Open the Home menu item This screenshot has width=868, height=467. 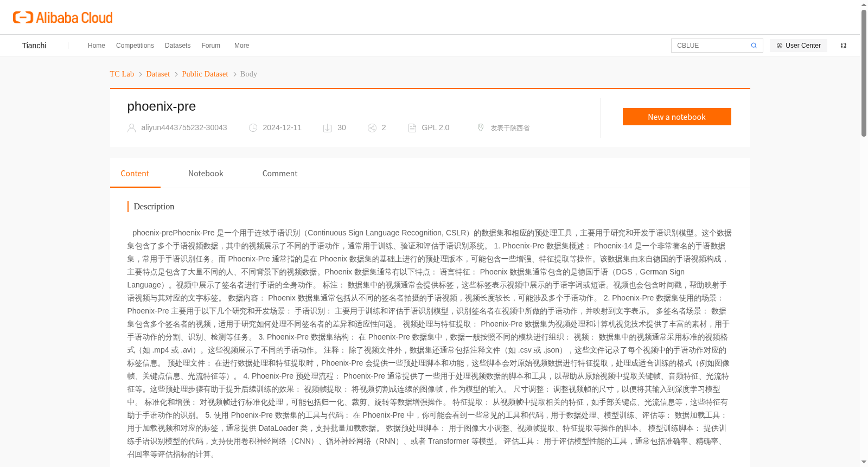coord(97,46)
